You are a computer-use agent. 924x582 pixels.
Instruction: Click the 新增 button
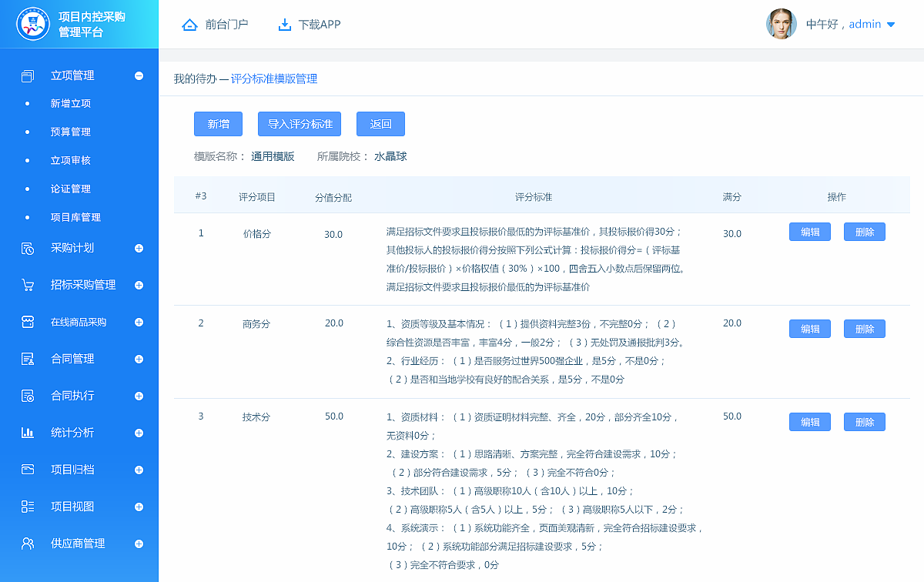218,123
